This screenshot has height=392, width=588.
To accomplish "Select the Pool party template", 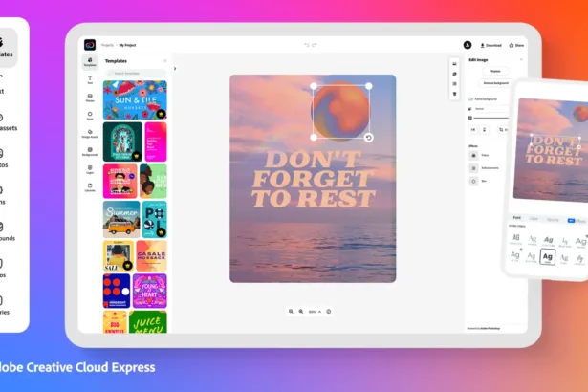I will click(155, 220).
